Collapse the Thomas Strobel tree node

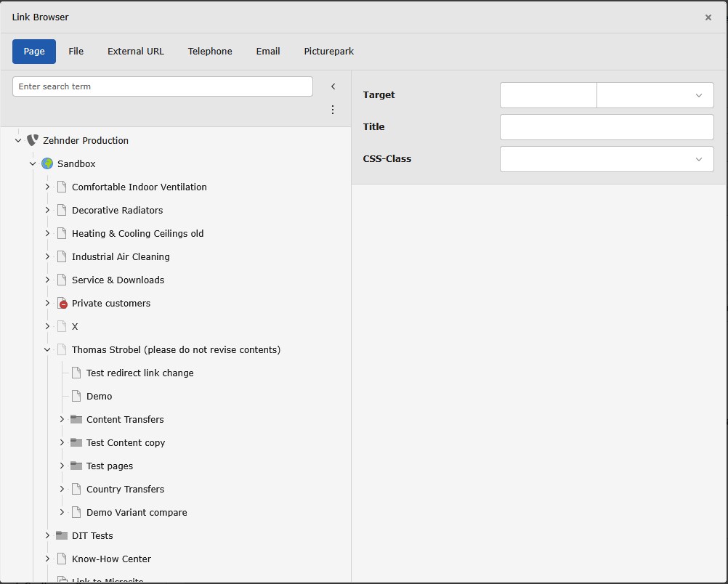tap(47, 349)
